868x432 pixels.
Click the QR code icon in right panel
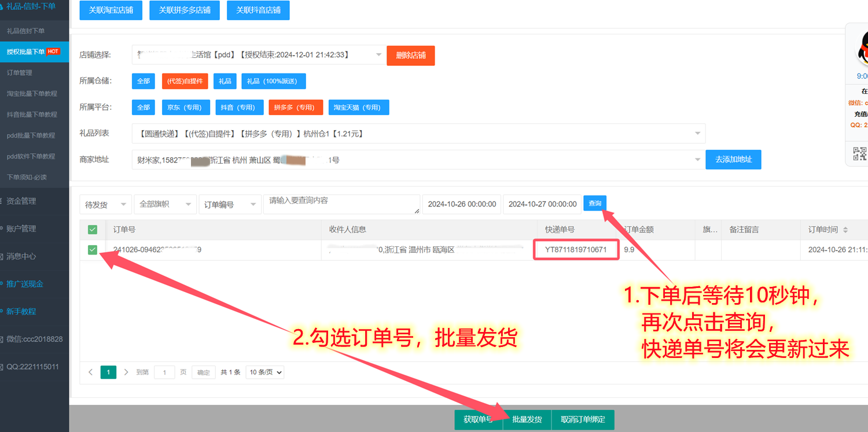pyautogui.click(x=860, y=153)
